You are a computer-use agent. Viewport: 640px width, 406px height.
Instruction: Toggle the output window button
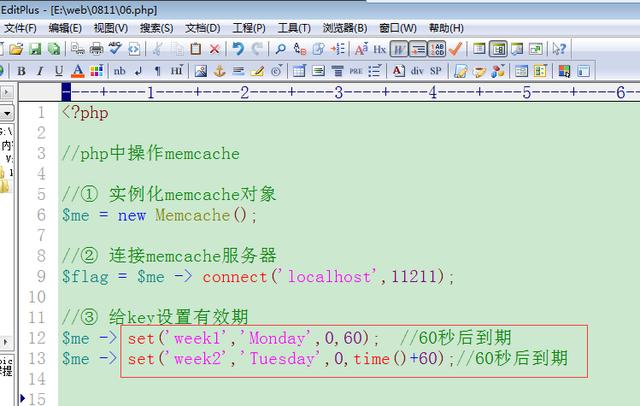(x=517, y=49)
